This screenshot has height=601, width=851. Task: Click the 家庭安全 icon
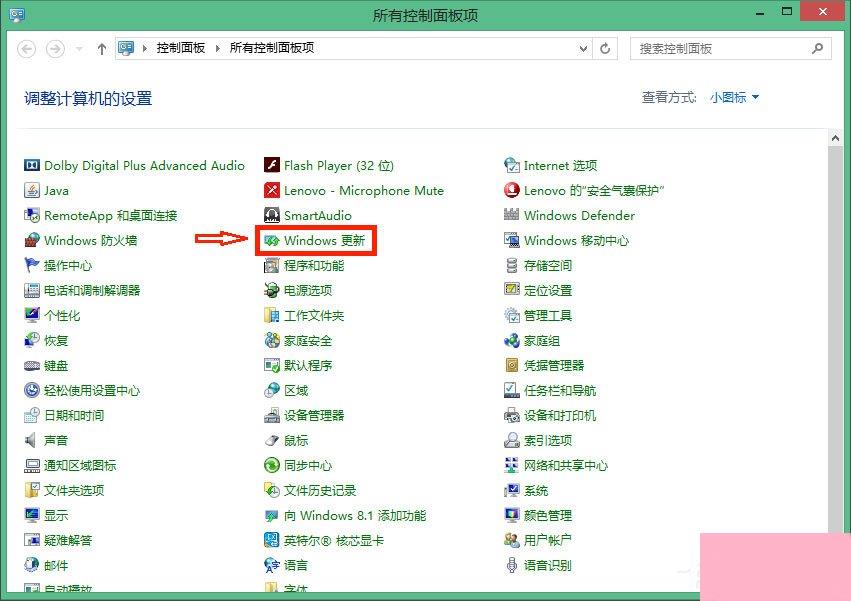click(x=272, y=340)
